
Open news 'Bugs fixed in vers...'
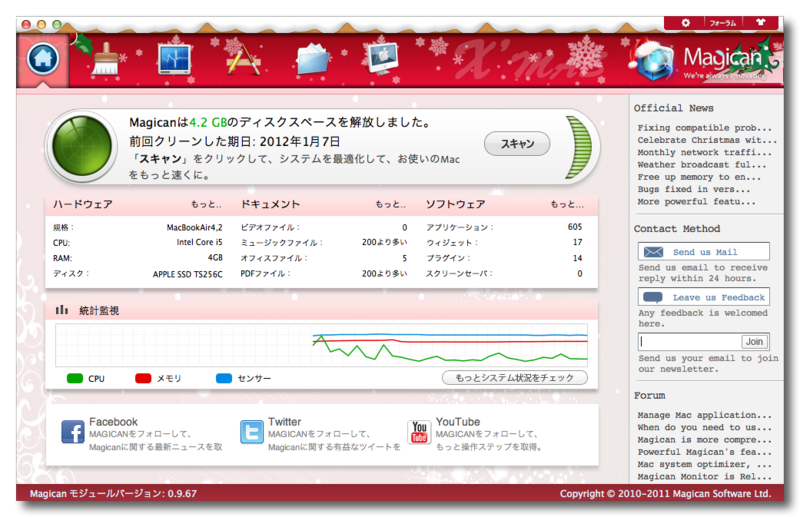coord(694,189)
